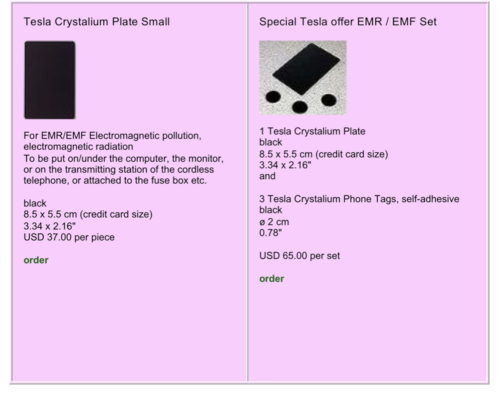Select the 'Tesla Crystalium Plate Small' heading
The height and width of the screenshot is (400, 500).
tap(97, 22)
